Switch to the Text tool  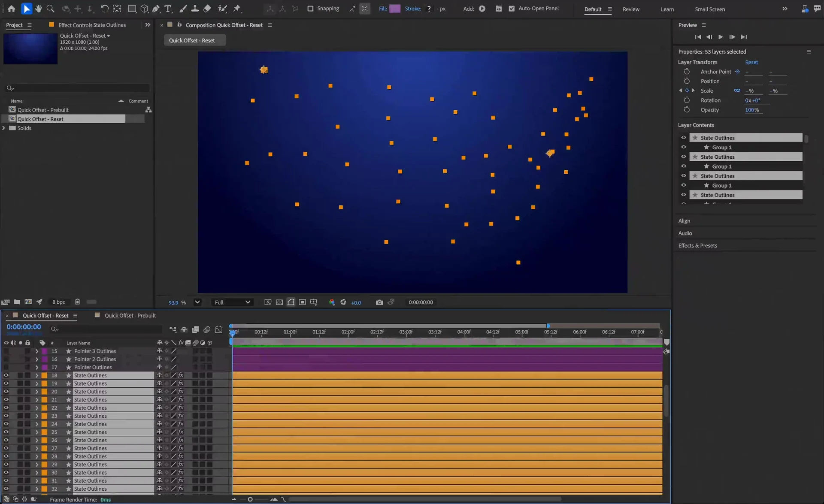coord(168,9)
